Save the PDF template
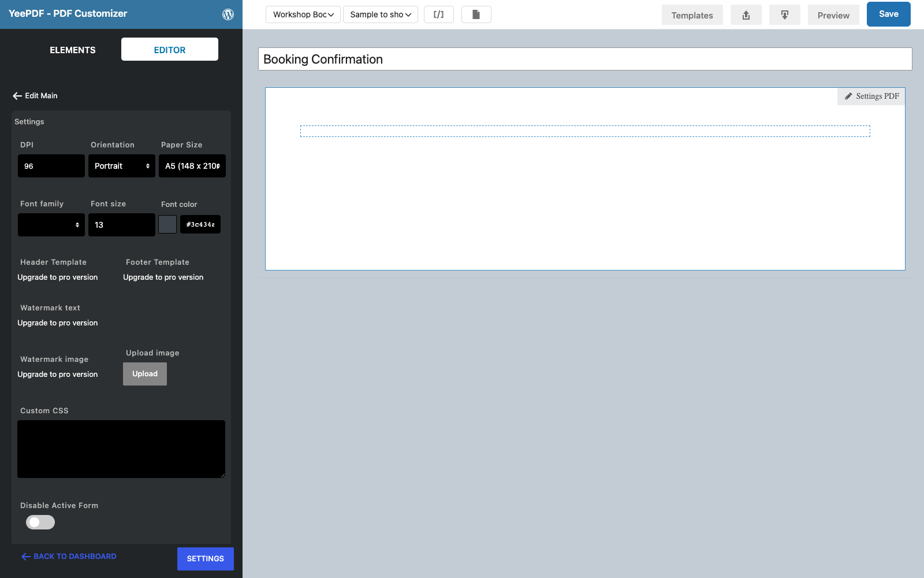Screen dimensions: 924x578 (x=889, y=14)
